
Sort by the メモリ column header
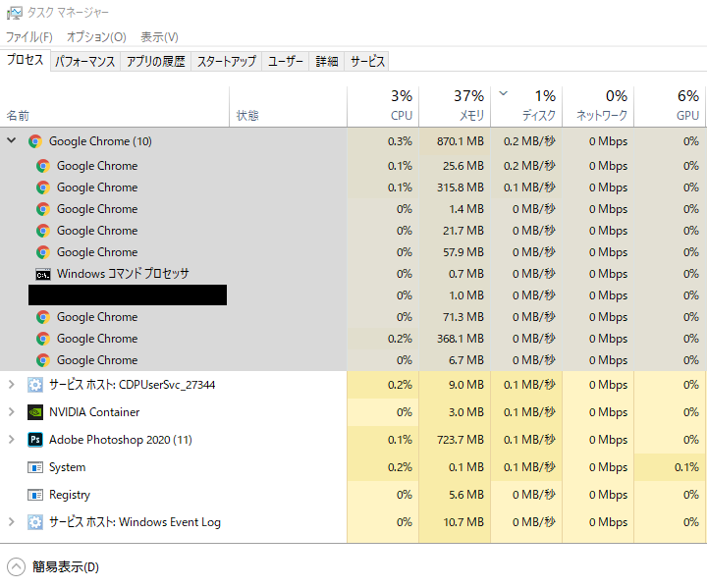click(455, 106)
